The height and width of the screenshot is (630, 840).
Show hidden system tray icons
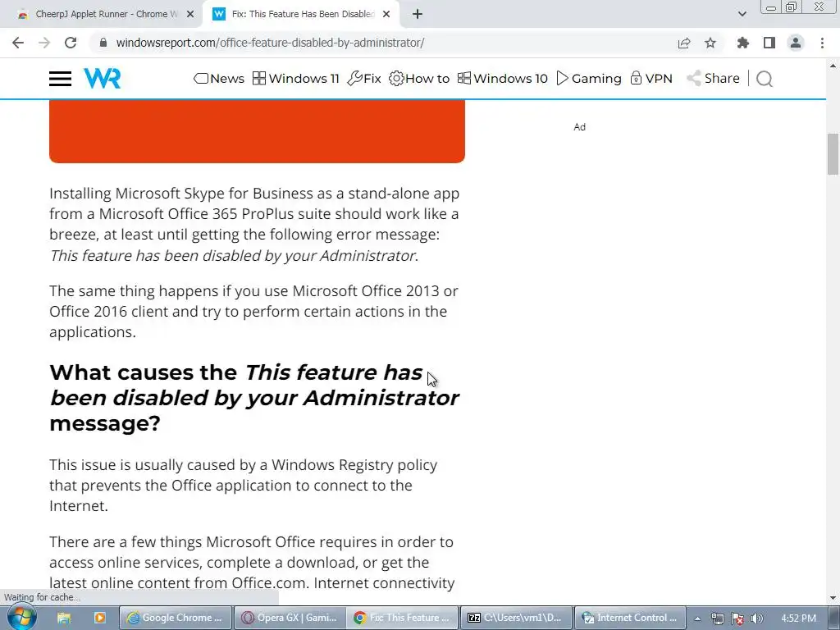697,619
